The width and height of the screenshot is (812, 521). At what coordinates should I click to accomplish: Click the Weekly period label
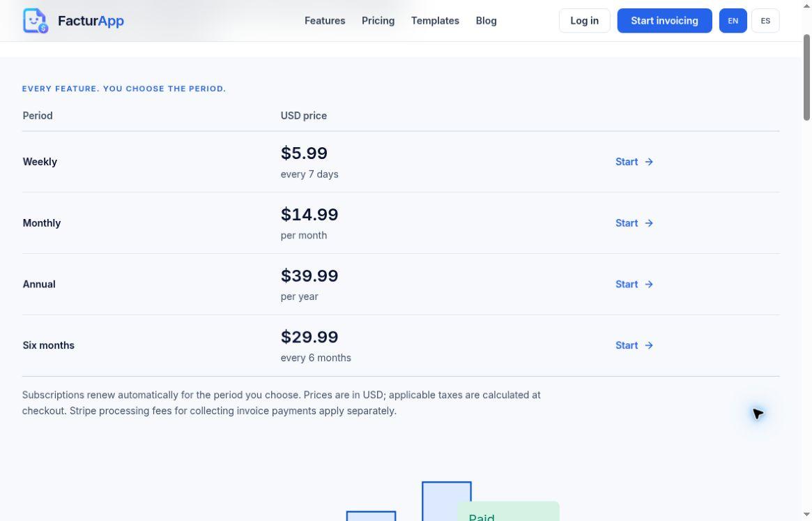pos(40,162)
